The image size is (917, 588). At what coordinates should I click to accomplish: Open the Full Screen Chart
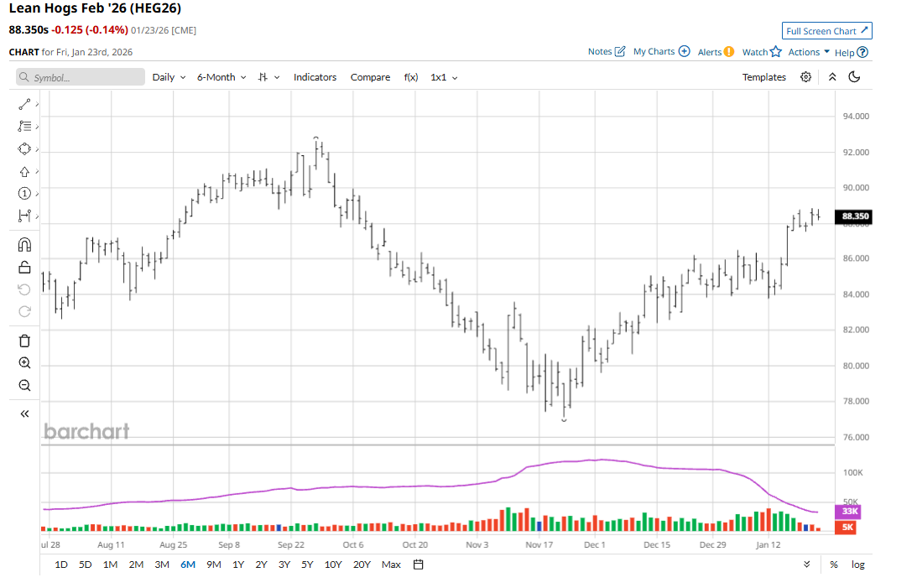(x=827, y=31)
